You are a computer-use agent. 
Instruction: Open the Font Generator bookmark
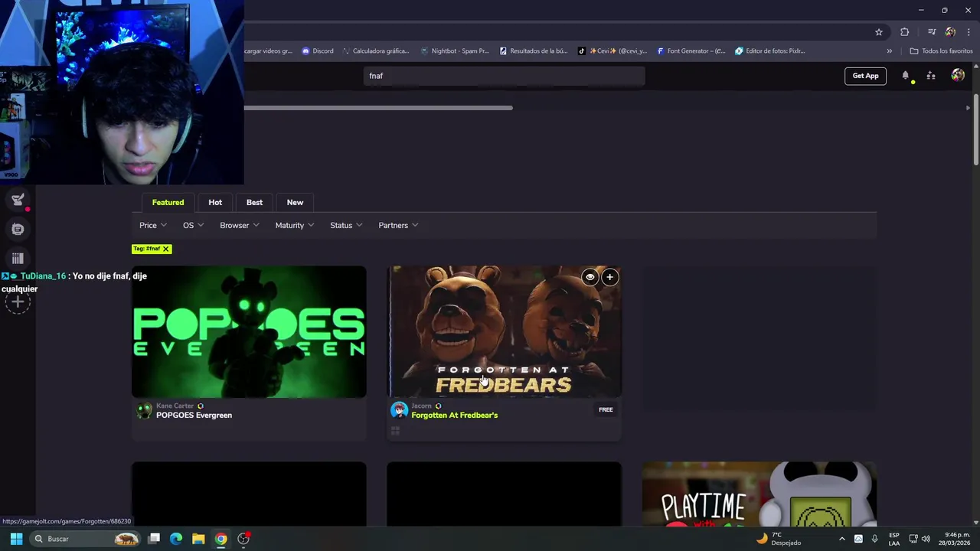coord(691,51)
